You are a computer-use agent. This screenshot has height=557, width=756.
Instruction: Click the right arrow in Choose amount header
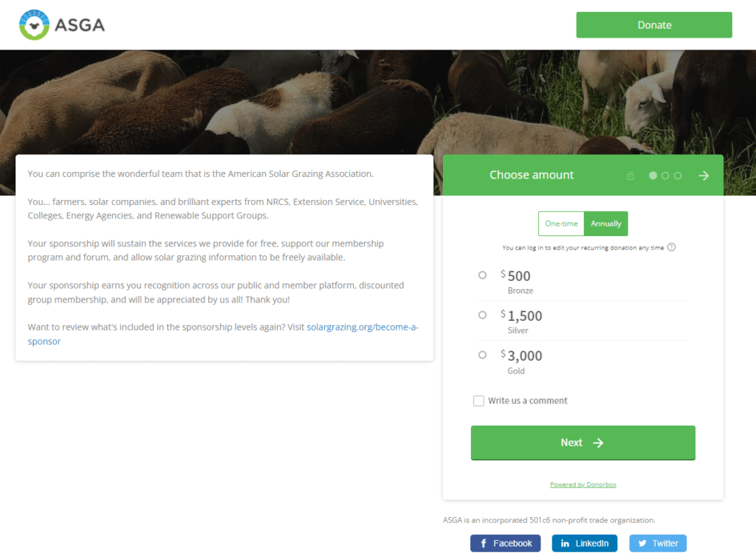[x=704, y=176]
